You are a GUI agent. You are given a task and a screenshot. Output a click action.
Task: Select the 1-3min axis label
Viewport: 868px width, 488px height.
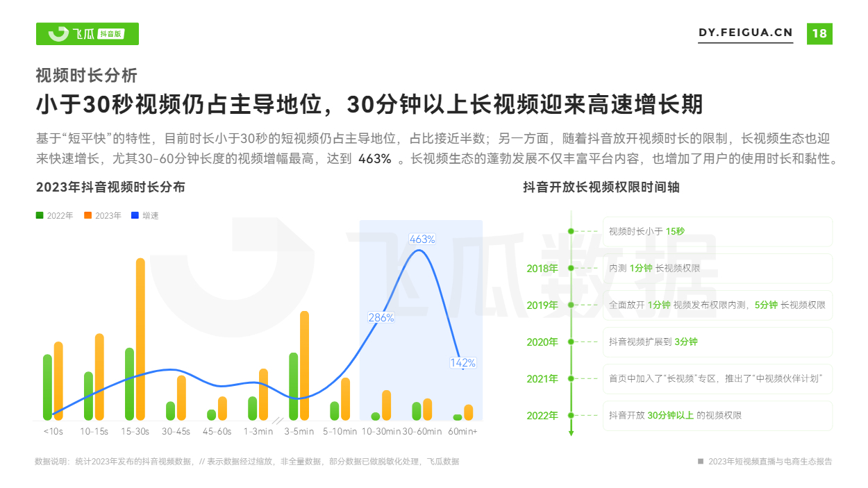point(258,431)
